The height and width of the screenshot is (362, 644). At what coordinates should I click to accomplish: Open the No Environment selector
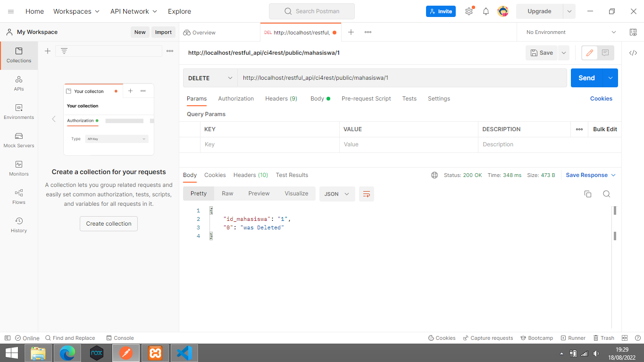[x=571, y=32]
